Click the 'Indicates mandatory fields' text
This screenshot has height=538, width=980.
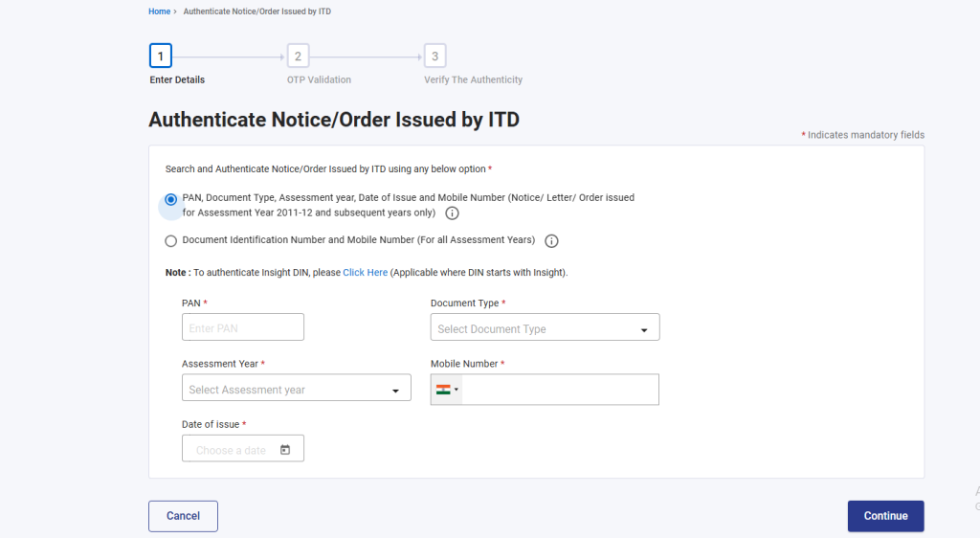865,135
